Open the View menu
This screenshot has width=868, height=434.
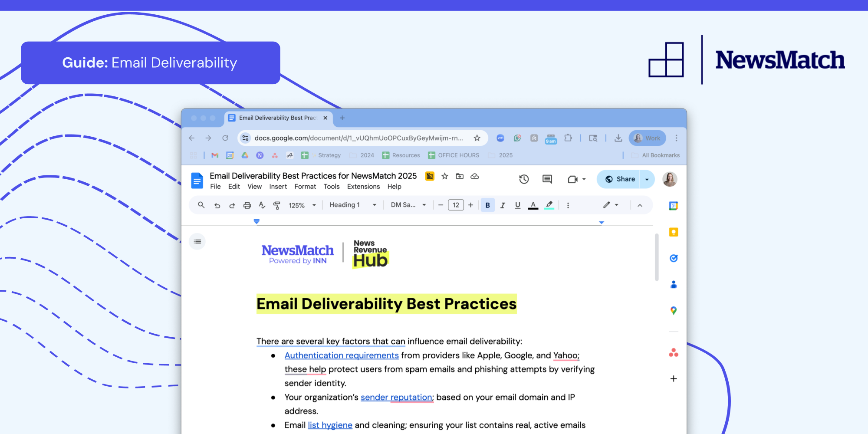click(255, 187)
